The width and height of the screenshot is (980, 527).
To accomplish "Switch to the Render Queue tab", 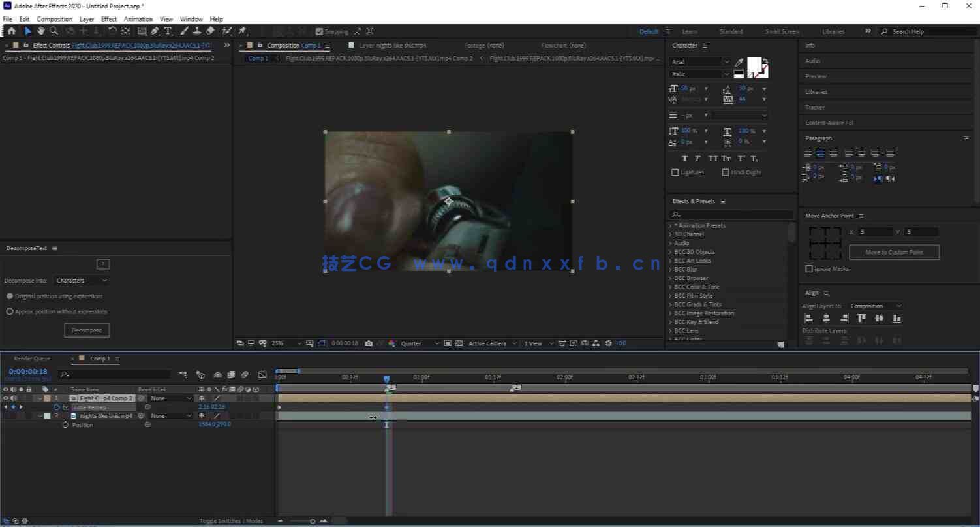I will click(32, 359).
